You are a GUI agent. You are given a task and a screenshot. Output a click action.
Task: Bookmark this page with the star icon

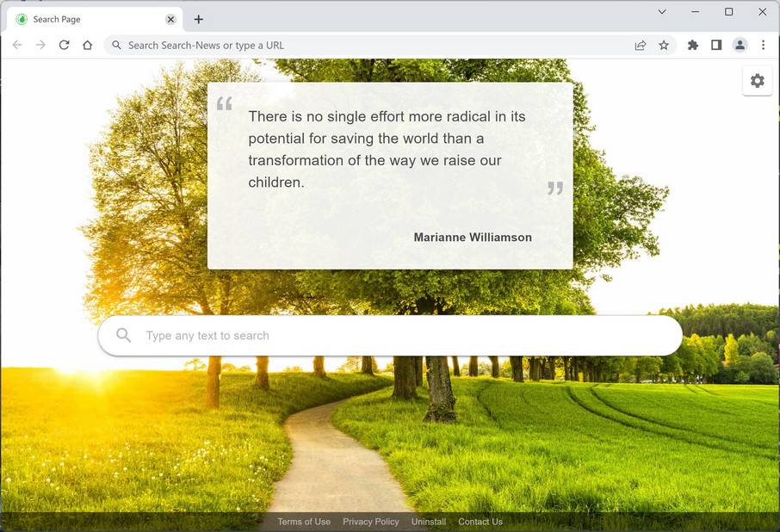tap(664, 46)
